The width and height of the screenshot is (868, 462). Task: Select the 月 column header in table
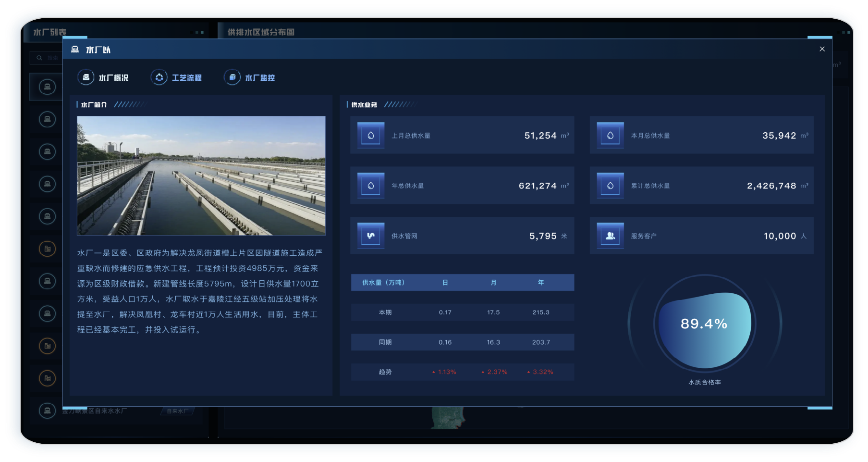[x=493, y=283]
